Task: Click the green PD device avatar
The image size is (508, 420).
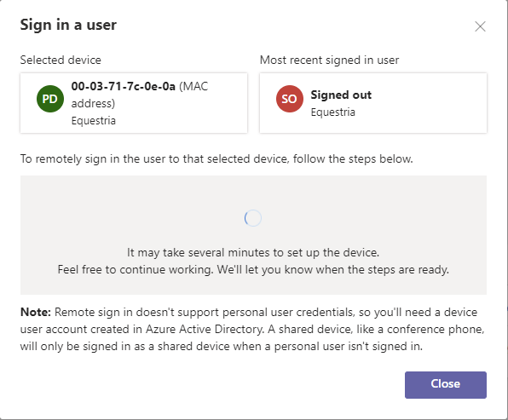Action: [x=50, y=99]
